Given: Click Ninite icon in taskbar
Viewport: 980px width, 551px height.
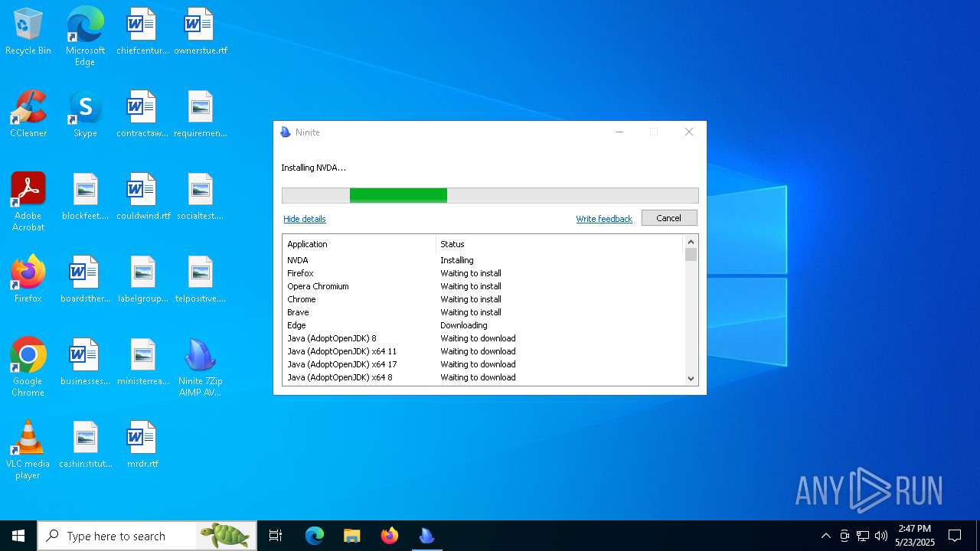Looking at the screenshot, I should coord(426,536).
